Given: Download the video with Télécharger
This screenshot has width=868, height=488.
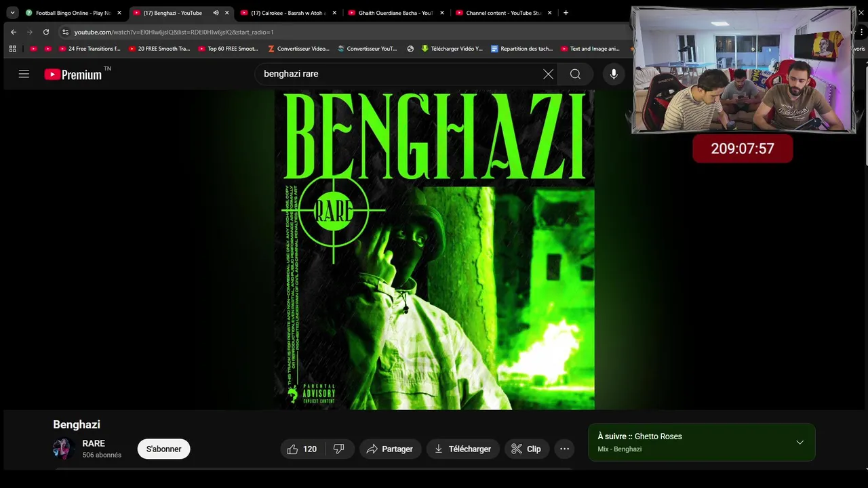Looking at the screenshot, I should [x=463, y=449].
